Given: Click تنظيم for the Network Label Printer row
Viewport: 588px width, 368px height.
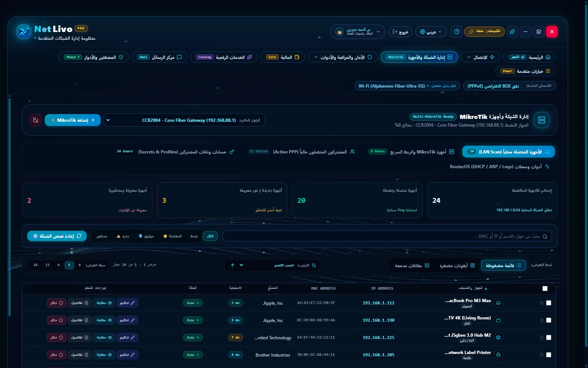Looking at the screenshot, I should click(128, 355).
